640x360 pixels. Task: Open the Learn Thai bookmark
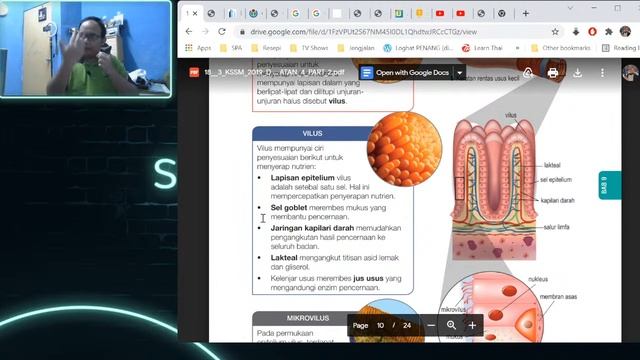[x=482, y=48]
